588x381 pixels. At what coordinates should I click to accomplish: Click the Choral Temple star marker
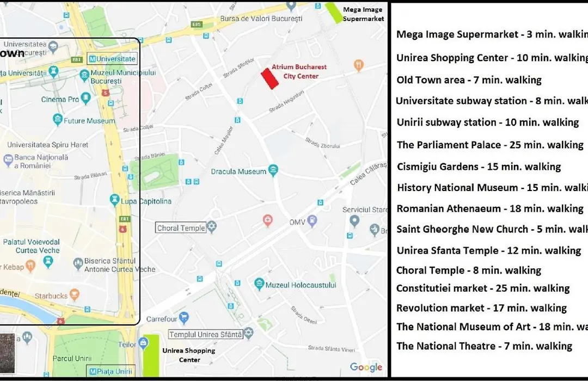212,226
